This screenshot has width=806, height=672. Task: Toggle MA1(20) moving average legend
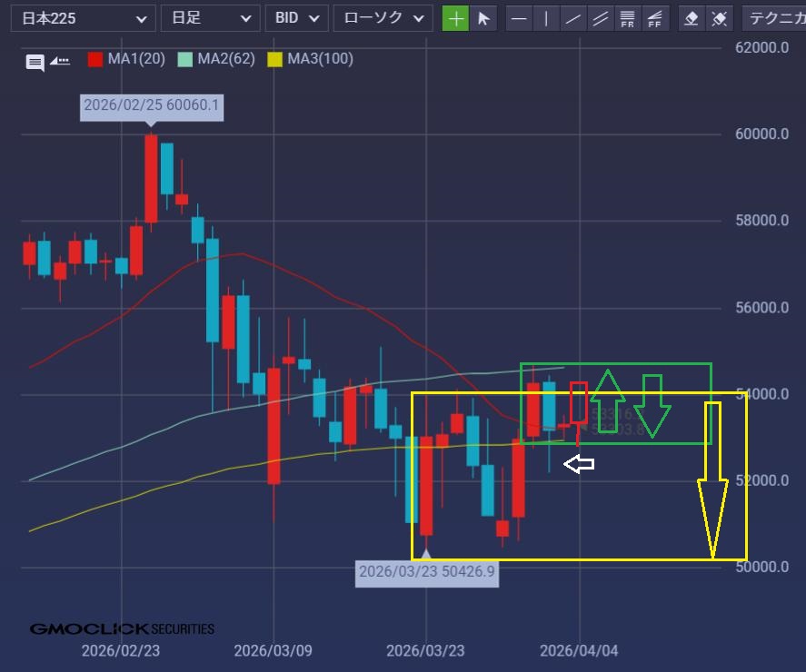126,59
